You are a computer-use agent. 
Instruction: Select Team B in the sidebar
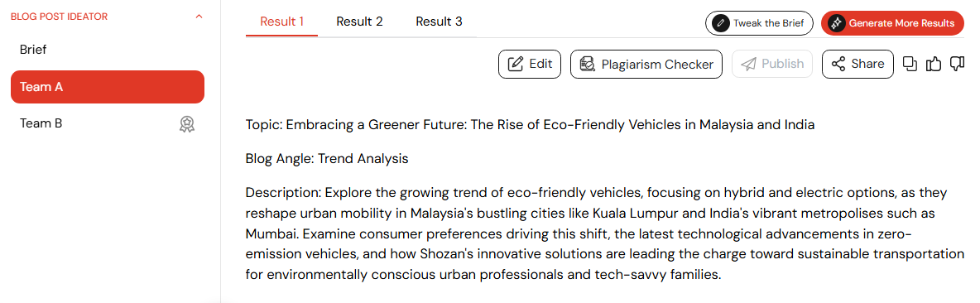(x=108, y=123)
